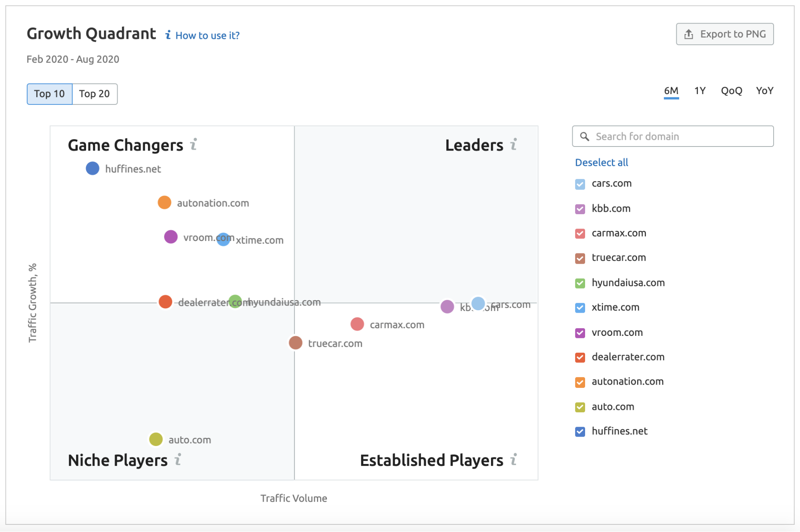This screenshot has height=532, width=800.
Task: Select the QoQ comparison tab
Action: coord(731,91)
